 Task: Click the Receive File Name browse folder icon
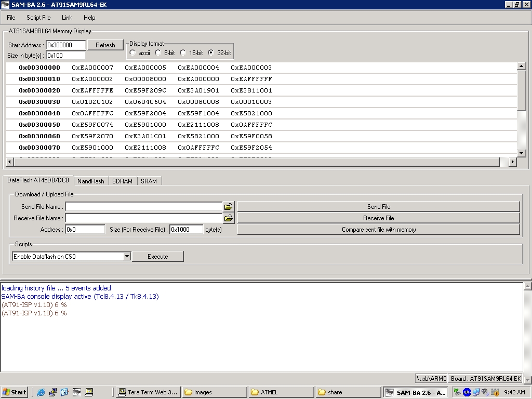(228, 218)
